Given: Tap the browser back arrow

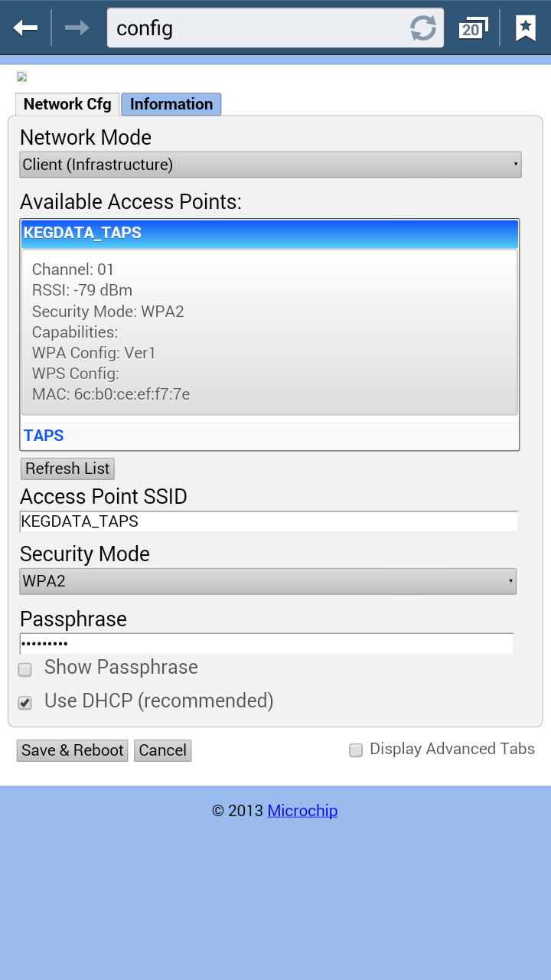Looking at the screenshot, I should pos(25,28).
